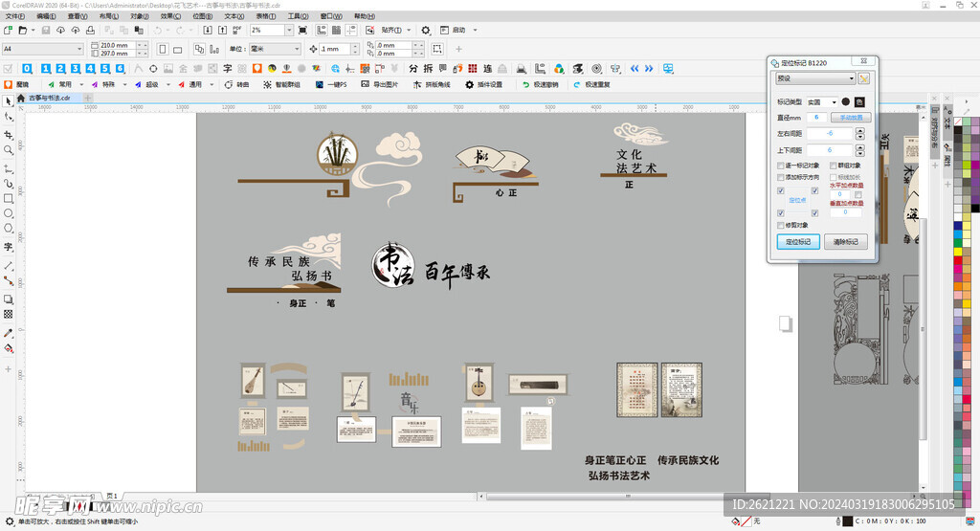This screenshot has width=980, height=531.
Task: Click the 定位标记 button
Action: coord(797,242)
